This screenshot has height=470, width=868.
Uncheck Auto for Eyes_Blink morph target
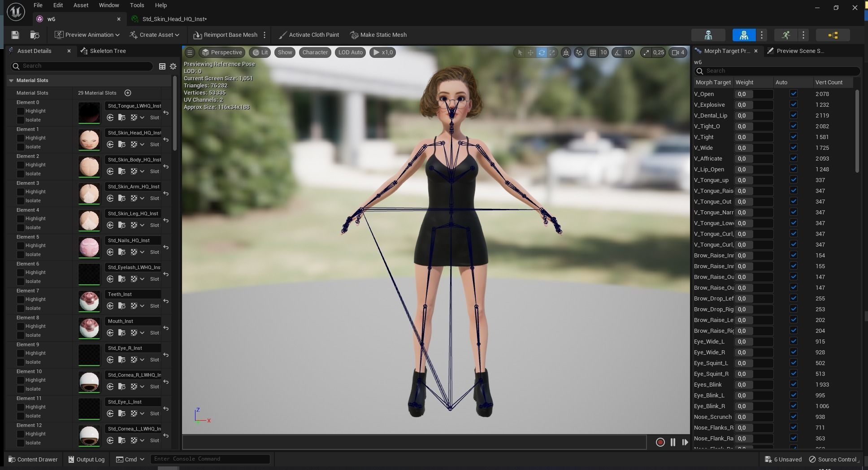pos(794,384)
